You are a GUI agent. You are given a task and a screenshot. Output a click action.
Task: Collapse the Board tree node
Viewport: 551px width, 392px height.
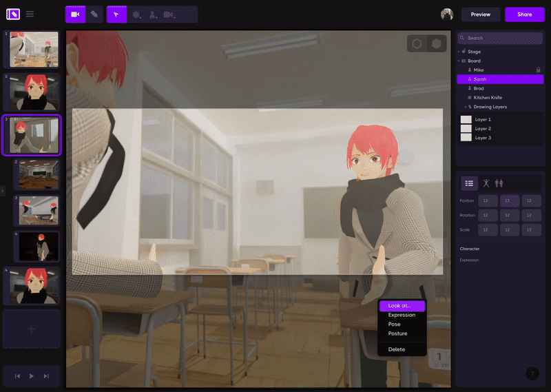(x=459, y=61)
